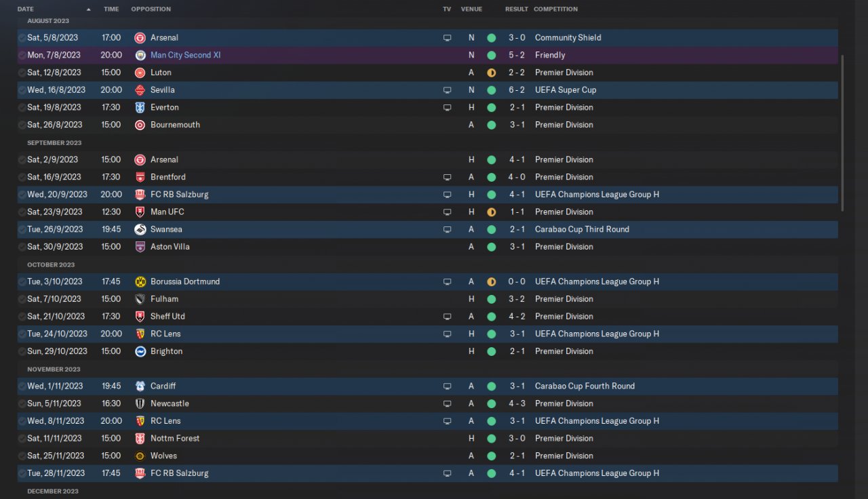Toggle the check circle beside Sun, 5/11/2023
Screen dimensions: 868x499
click(22, 403)
